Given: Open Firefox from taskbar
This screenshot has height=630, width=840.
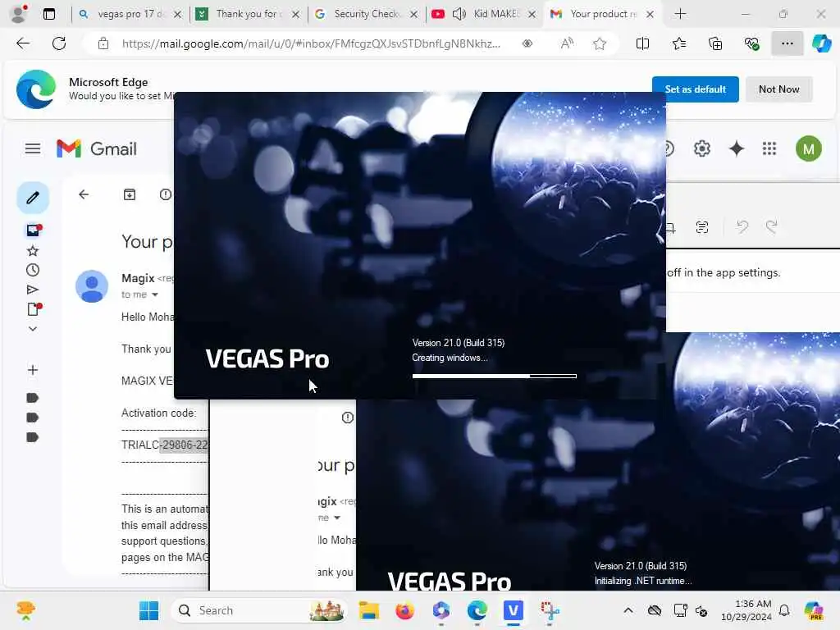Looking at the screenshot, I should [404, 610].
